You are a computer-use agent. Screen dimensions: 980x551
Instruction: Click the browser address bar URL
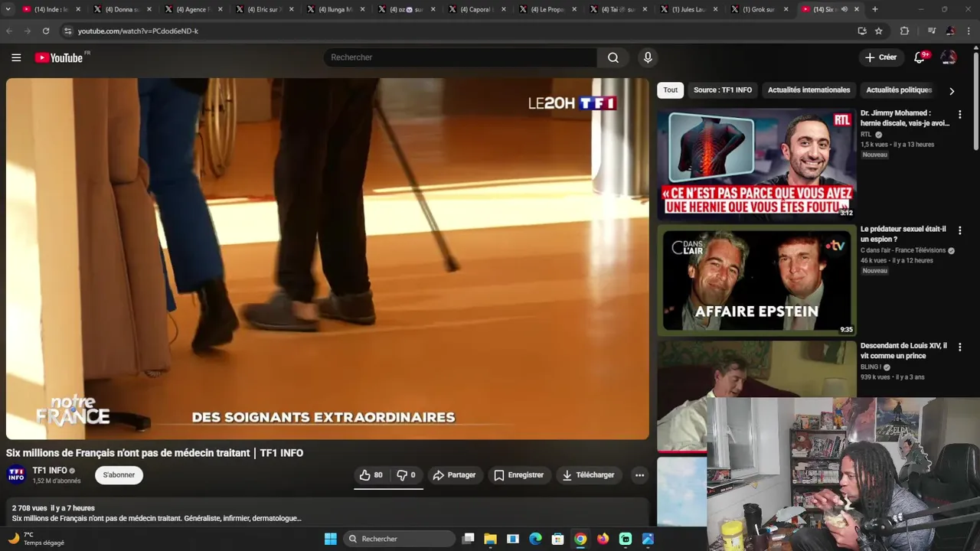[x=138, y=31]
